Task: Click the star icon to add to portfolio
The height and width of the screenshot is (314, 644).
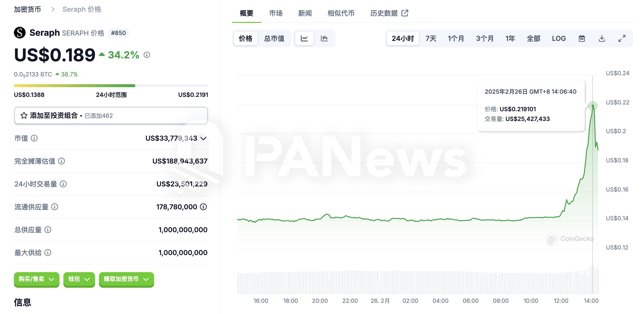Action: [x=24, y=116]
